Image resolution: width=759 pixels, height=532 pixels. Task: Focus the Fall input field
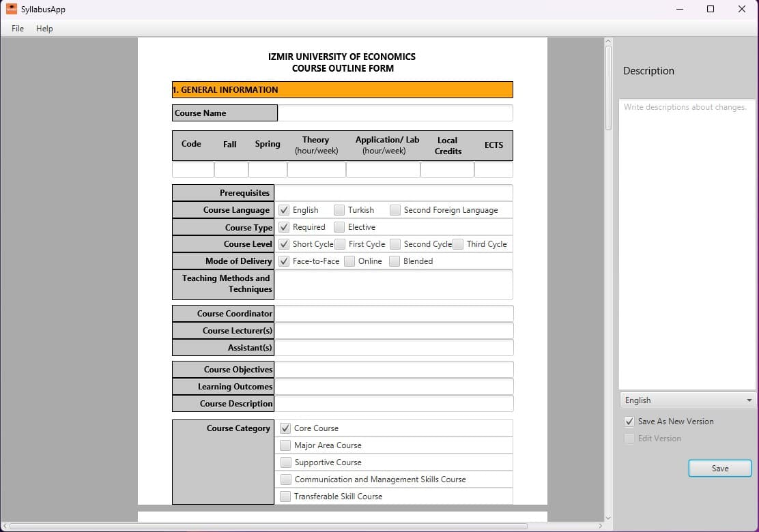tap(231, 170)
